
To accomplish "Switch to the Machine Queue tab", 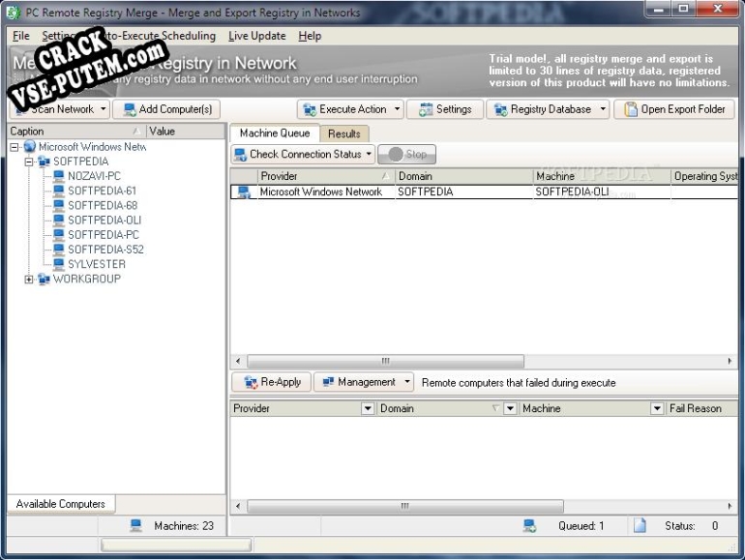I will pos(275,133).
